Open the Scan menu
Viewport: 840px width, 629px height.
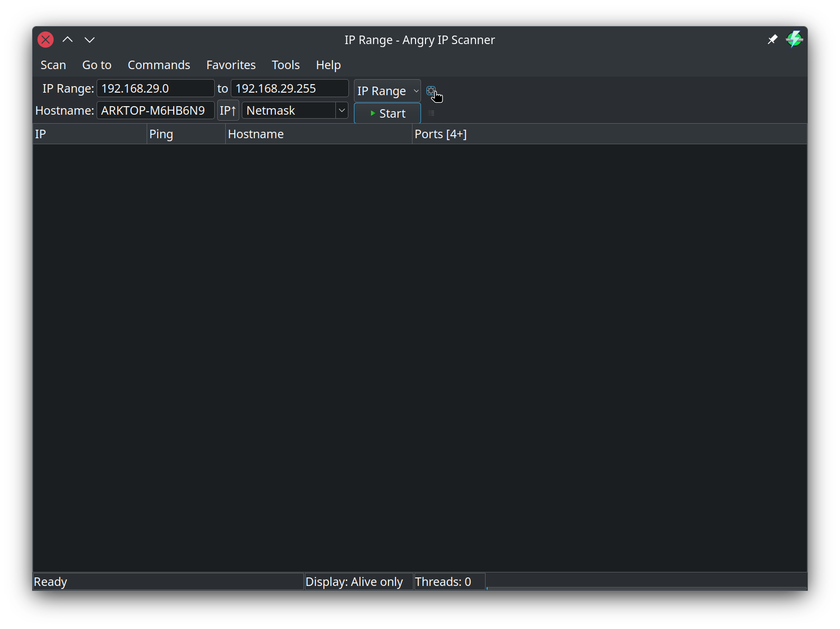tap(53, 65)
